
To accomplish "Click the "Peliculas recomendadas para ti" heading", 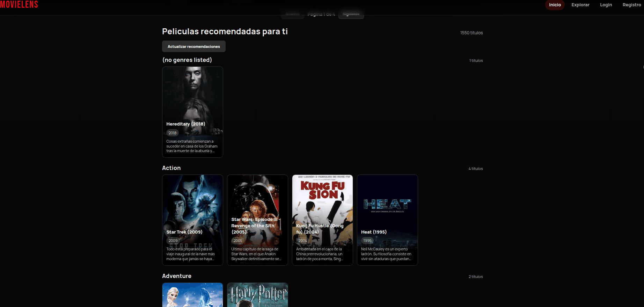I will (x=225, y=31).
